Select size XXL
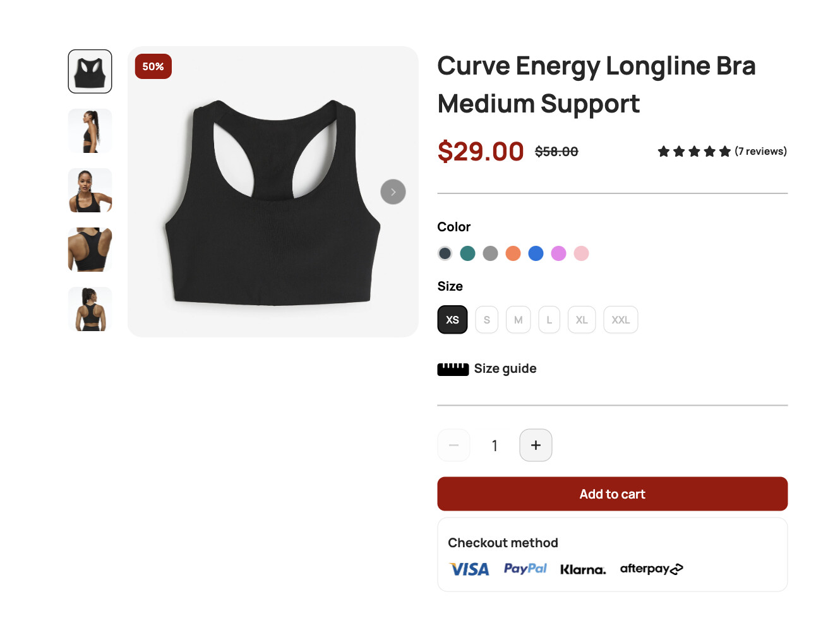The image size is (840, 618). [x=620, y=320]
